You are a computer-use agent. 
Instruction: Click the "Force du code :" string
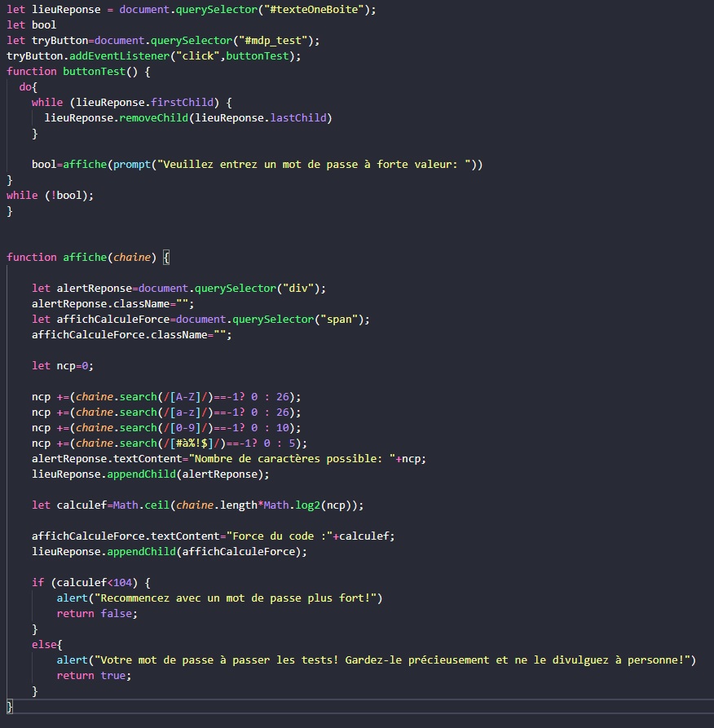click(282, 536)
